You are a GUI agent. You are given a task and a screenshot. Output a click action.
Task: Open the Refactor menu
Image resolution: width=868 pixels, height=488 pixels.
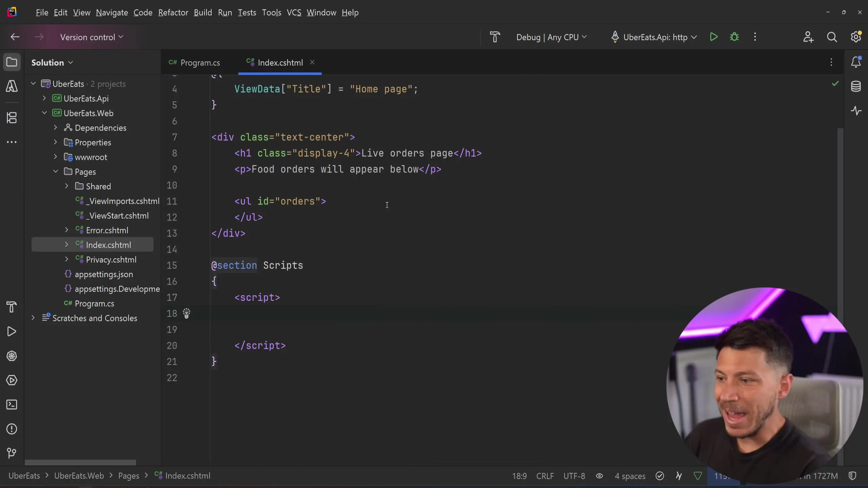[x=173, y=13]
